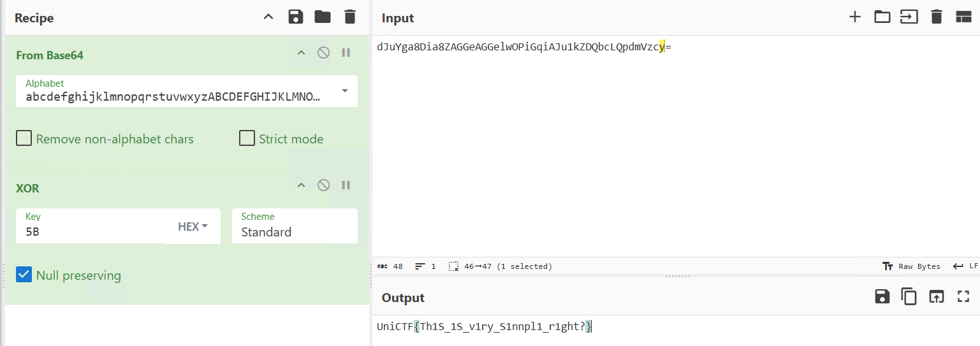Open the HEX key format dropdown
The width and height of the screenshot is (980, 346).
[193, 226]
